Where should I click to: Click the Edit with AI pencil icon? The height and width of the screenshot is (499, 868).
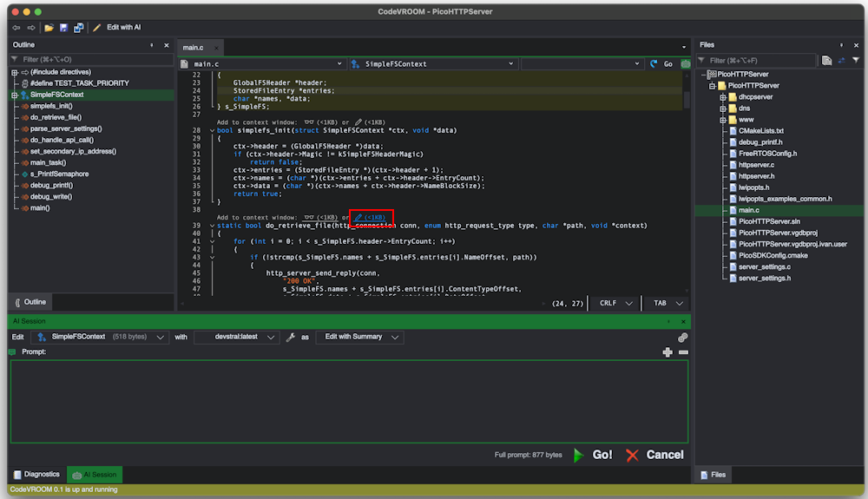tap(97, 27)
